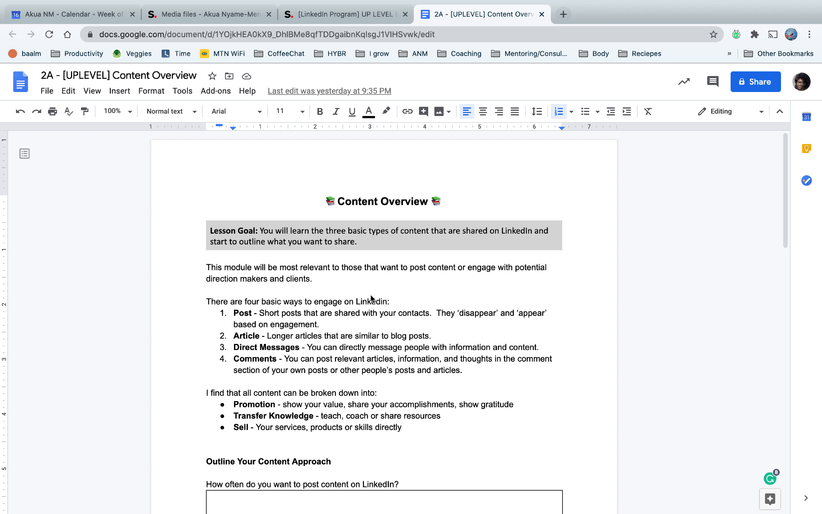Open the Normal text style dropdown
The image size is (822, 514).
[171, 111]
